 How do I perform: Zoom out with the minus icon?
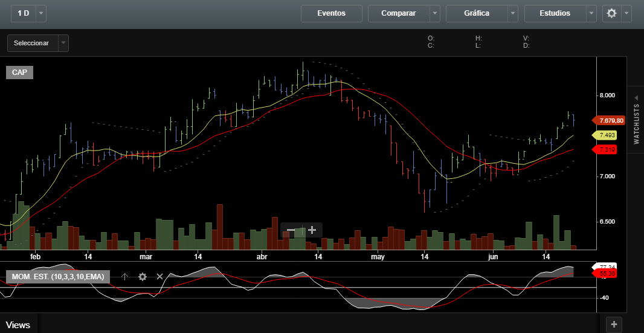click(x=291, y=230)
